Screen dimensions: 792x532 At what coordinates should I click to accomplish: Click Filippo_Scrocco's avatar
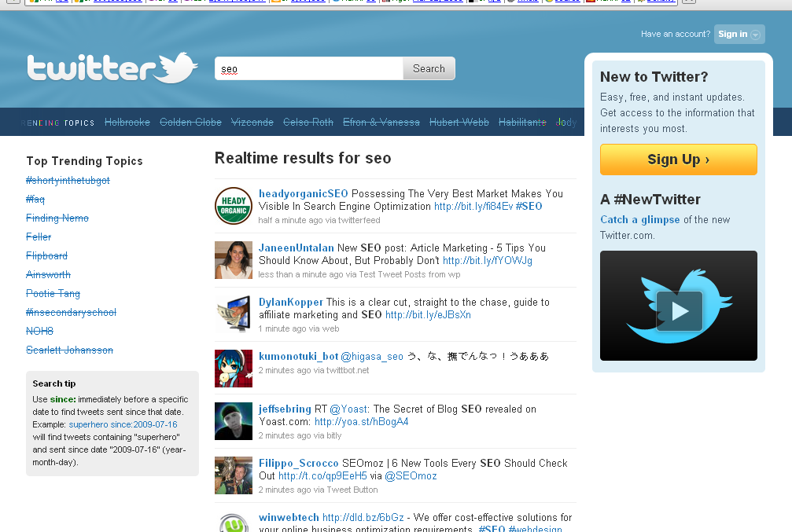233,475
